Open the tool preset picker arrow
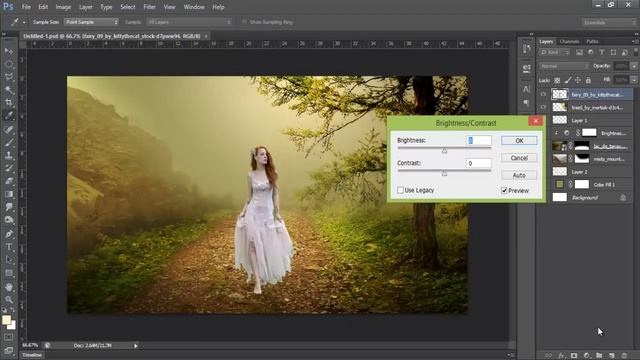The width and height of the screenshot is (640, 360). coord(24,22)
